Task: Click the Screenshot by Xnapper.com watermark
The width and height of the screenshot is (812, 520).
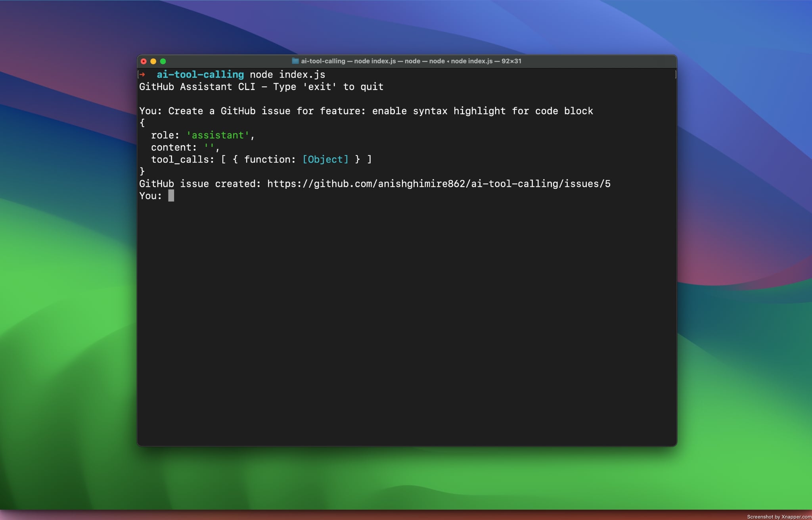Action: pyautogui.click(x=780, y=517)
